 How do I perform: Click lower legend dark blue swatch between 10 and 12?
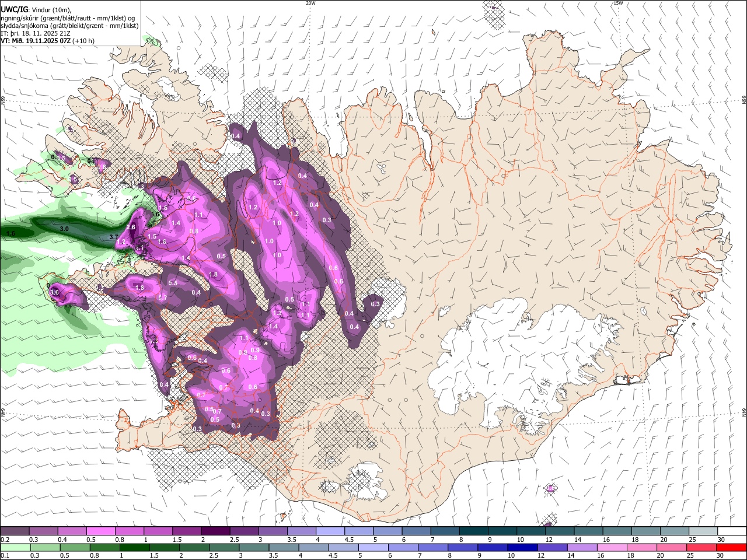click(523, 547)
